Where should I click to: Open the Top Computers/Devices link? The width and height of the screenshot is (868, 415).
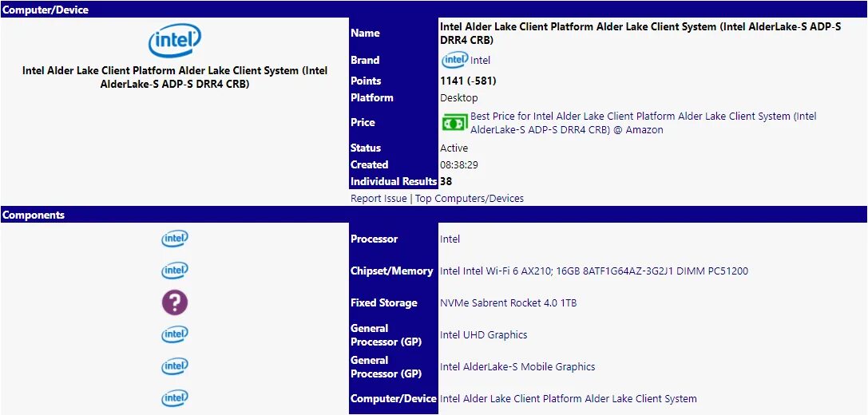(470, 198)
